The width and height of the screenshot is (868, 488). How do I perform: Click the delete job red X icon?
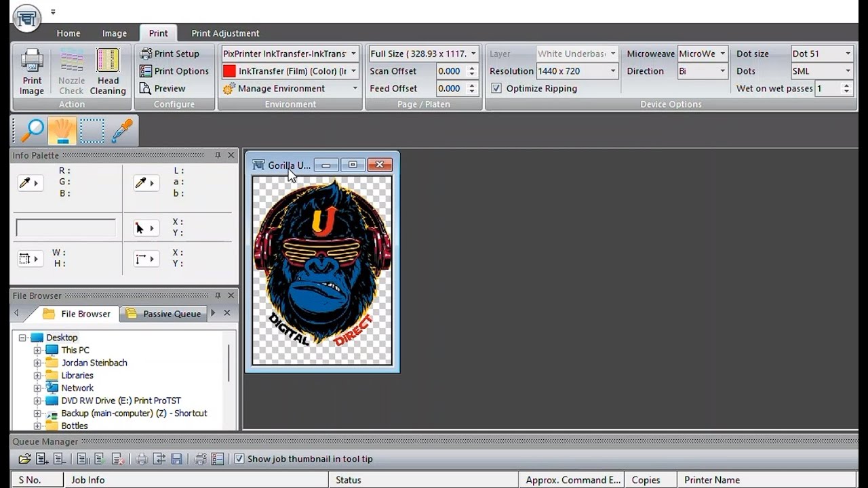tap(117, 459)
